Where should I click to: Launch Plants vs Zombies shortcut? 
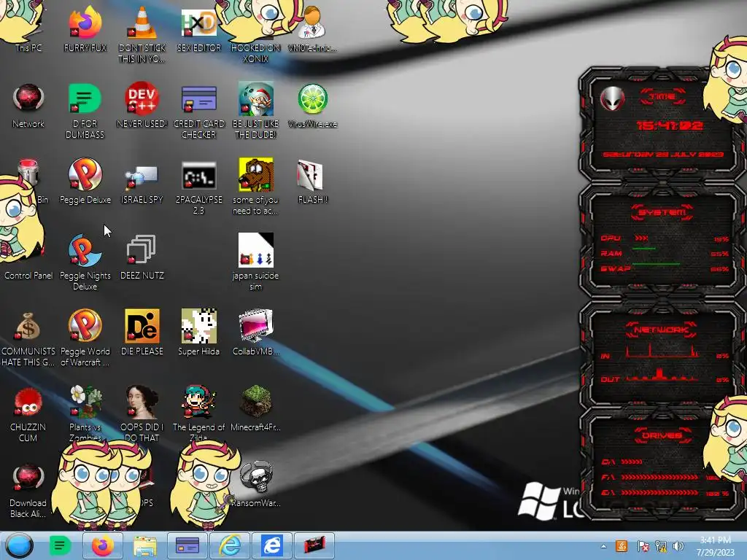click(85, 413)
